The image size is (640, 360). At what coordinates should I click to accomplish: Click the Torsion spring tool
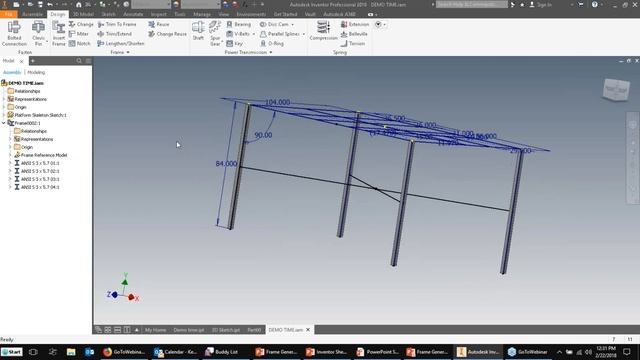pyautogui.click(x=353, y=43)
